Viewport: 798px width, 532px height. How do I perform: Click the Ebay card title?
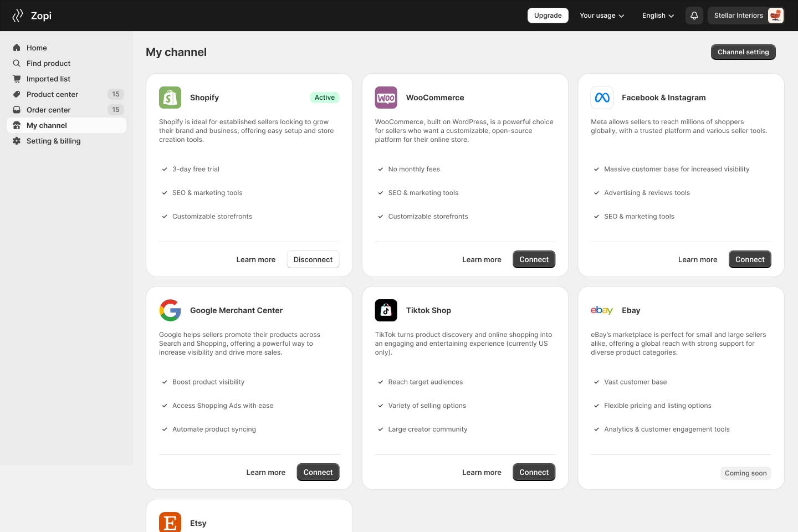(x=631, y=310)
